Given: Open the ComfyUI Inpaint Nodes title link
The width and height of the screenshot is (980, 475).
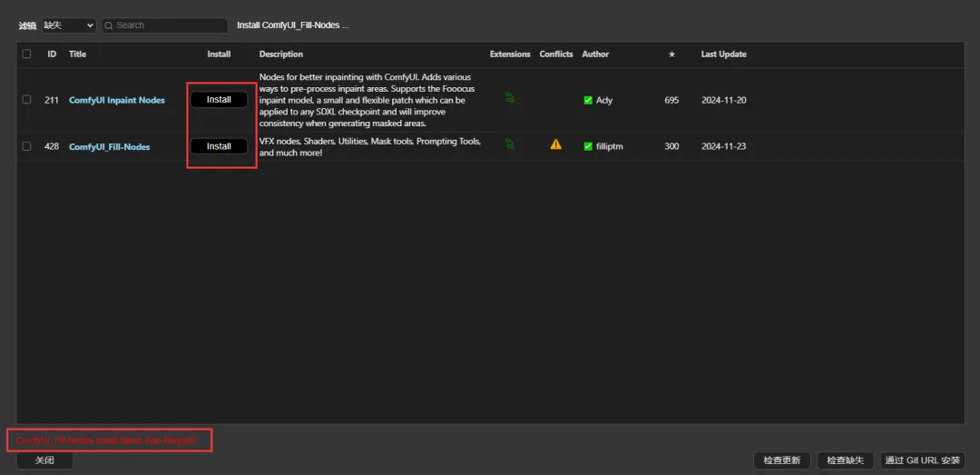Looking at the screenshot, I should (x=117, y=100).
